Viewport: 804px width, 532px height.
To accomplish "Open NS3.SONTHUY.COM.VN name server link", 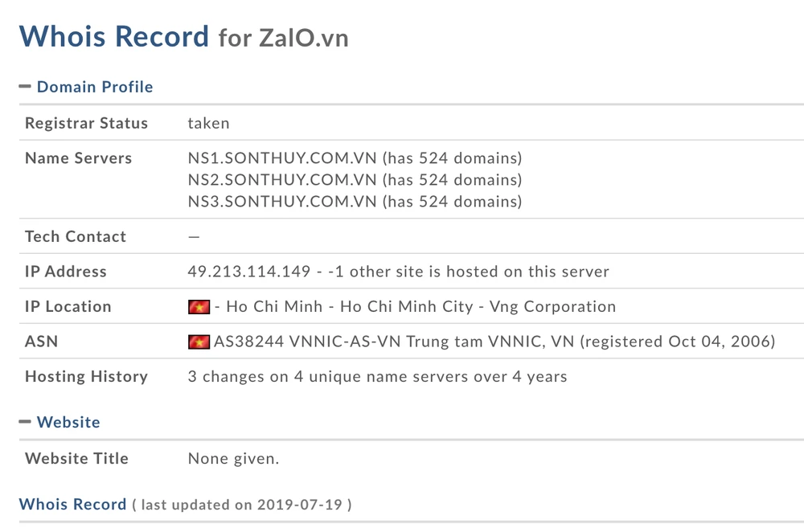I will pyautogui.click(x=282, y=202).
